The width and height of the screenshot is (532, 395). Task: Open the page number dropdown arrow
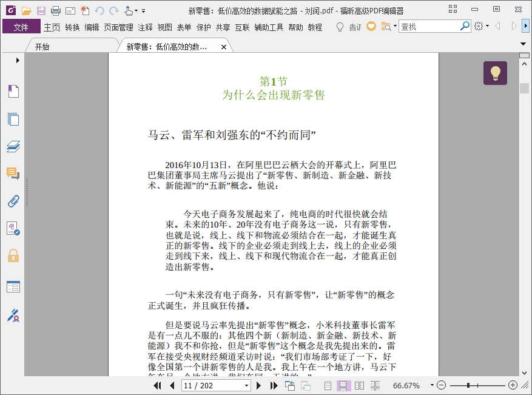coord(247,385)
